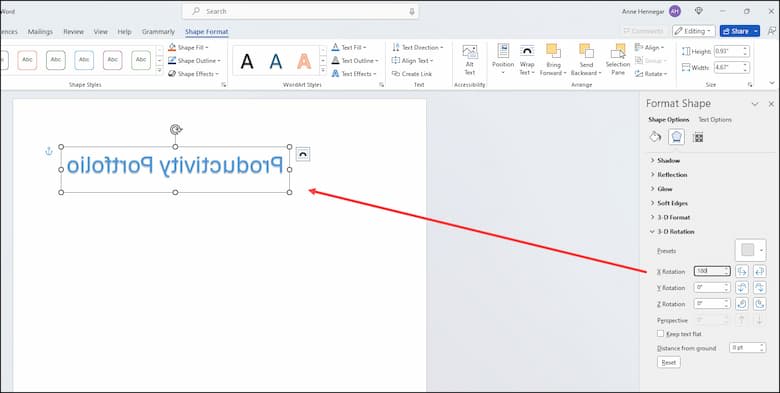The width and height of the screenshot is (780, 393).
Task: Select the black WordArt style A
Action: click(x=247, y=61)
